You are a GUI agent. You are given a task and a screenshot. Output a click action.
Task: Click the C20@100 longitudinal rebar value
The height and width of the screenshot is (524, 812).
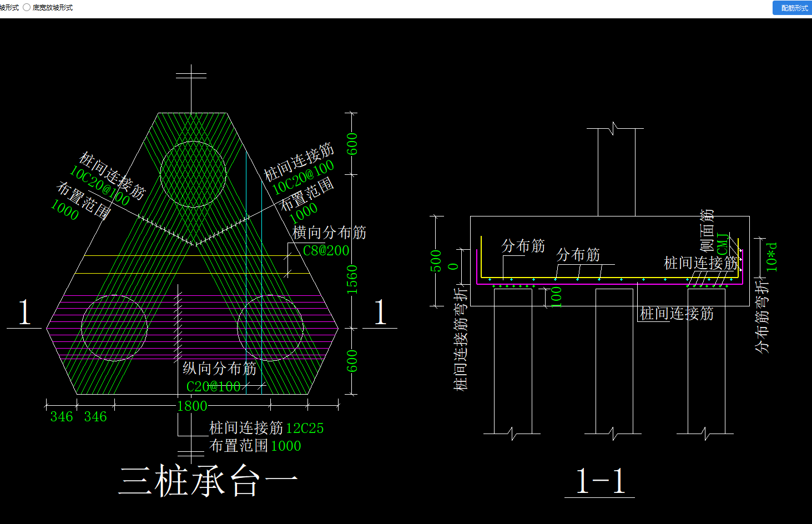tap(213, 386)
